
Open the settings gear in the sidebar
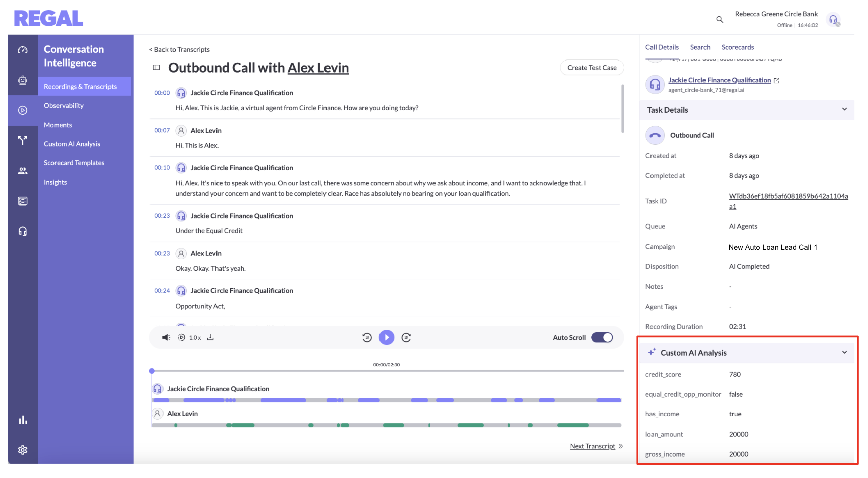pos(23,450)
